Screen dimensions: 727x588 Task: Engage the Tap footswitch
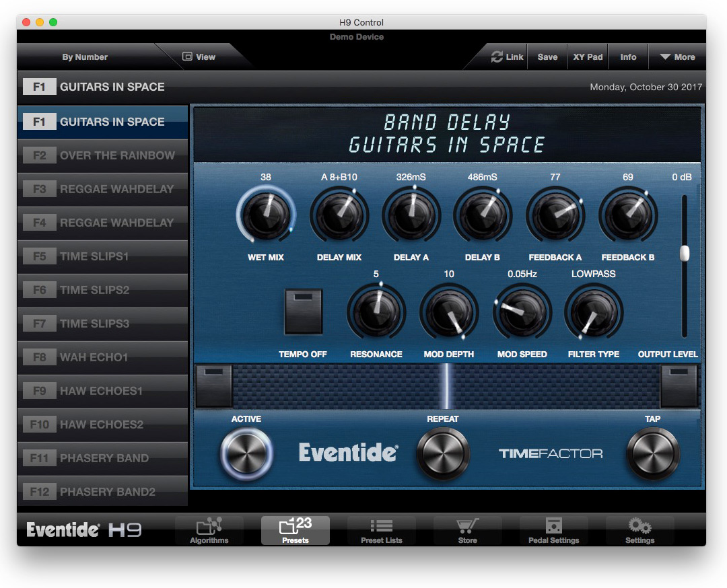coord(652,453)
